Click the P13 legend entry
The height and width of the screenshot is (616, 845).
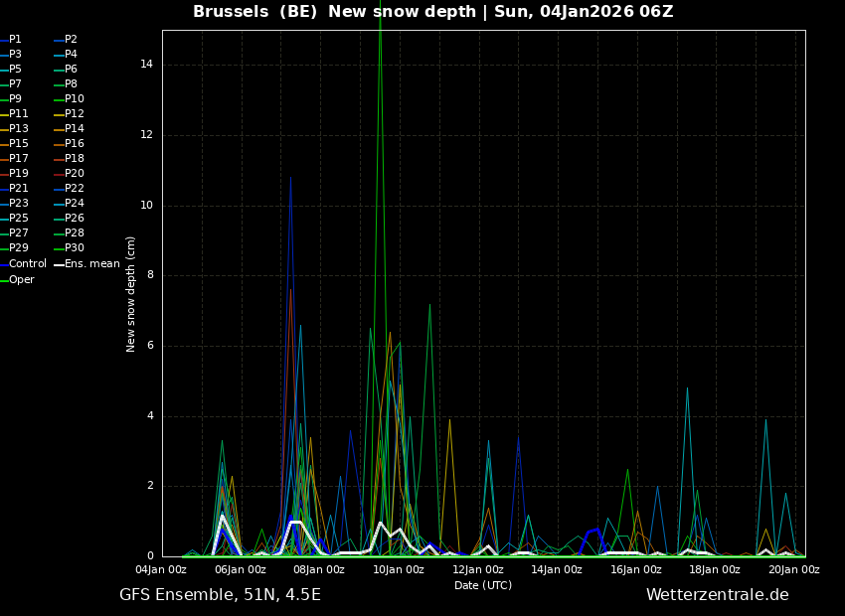click(x=14, y=129)
